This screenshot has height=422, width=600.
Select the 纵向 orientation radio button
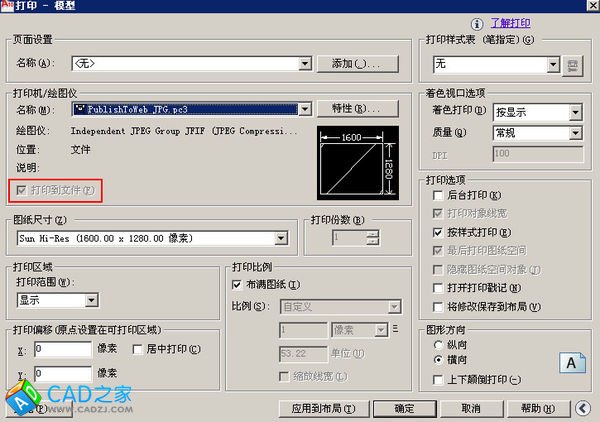438,343
